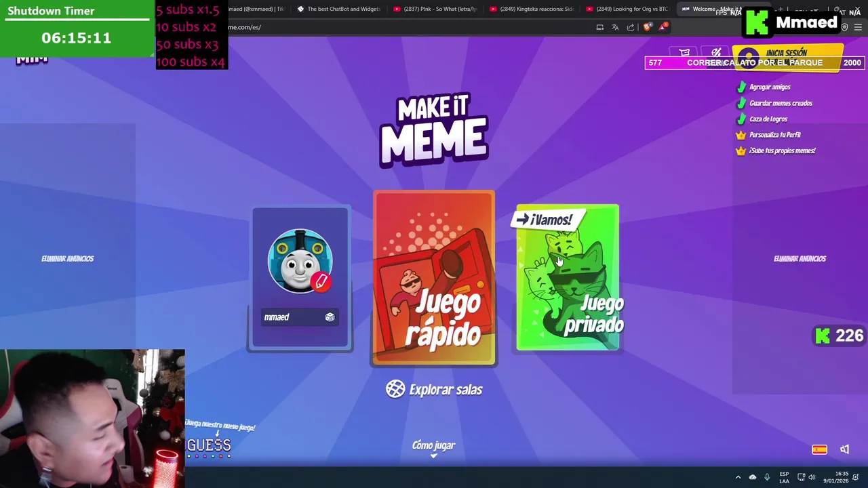Randomize nickname with the dice icon

[x=330, y=317]
